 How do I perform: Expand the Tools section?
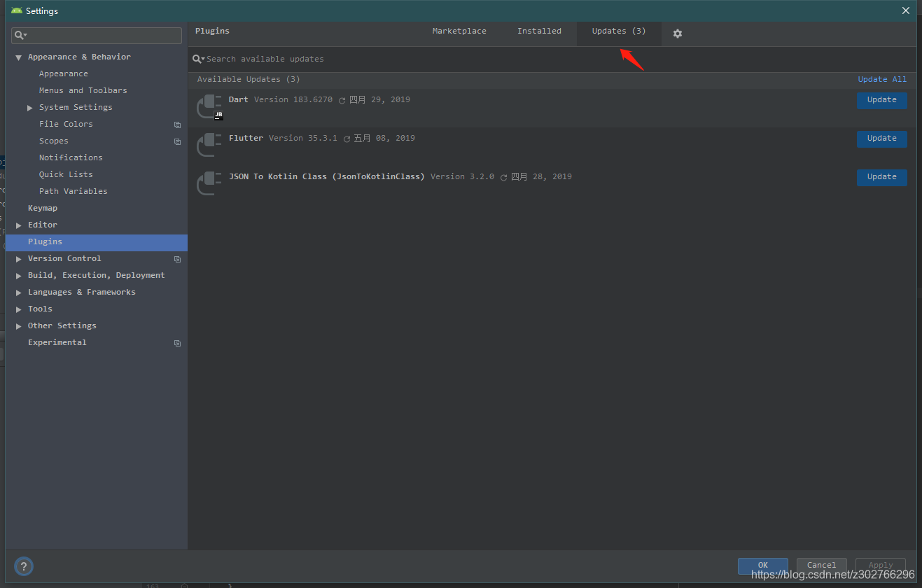pos(19,309)
